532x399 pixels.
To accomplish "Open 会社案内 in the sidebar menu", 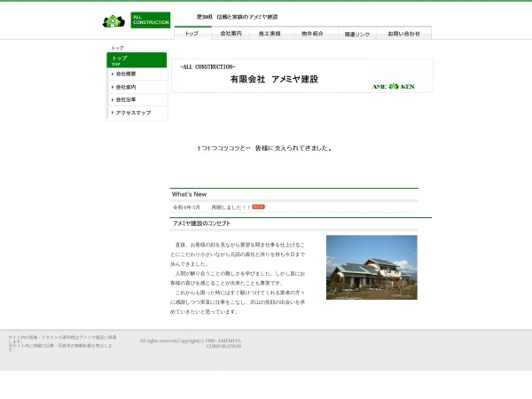I will 137,87.
